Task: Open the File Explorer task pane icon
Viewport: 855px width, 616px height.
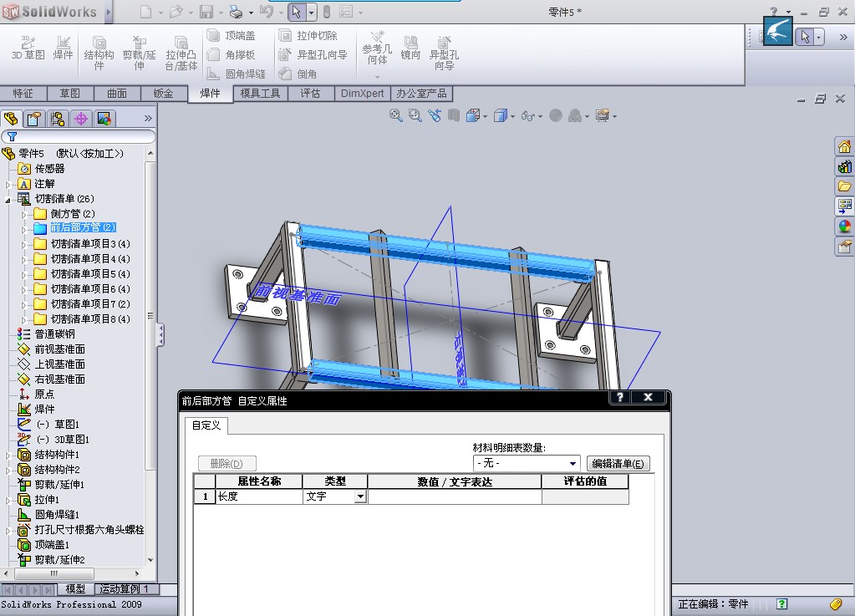Action: click(x=845, y=186)
